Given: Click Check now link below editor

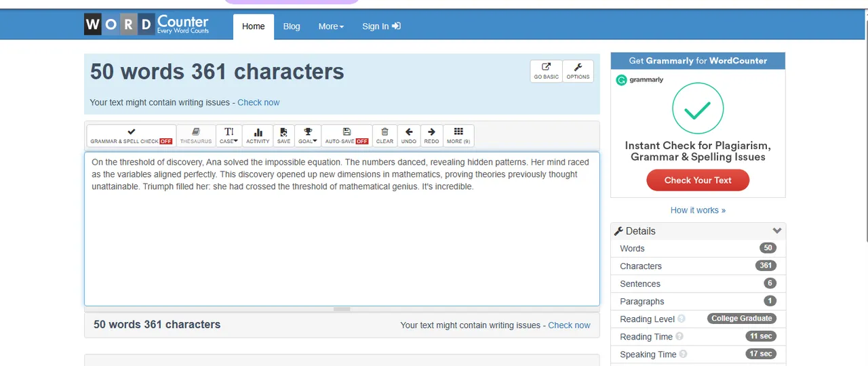Looking at the screenshot, I should pos(569,325).
